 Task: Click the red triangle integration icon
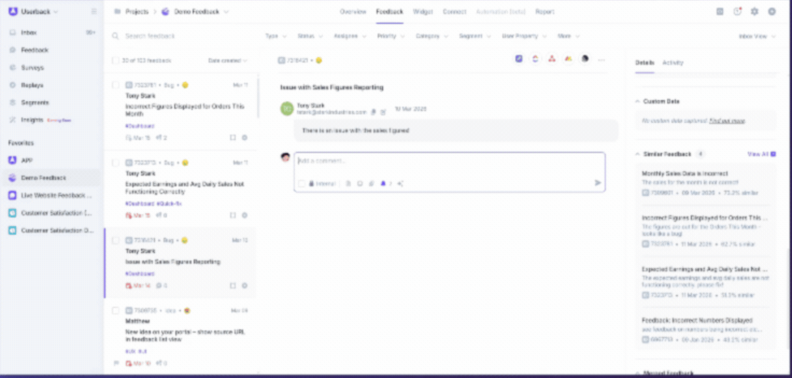pos(552,59)
